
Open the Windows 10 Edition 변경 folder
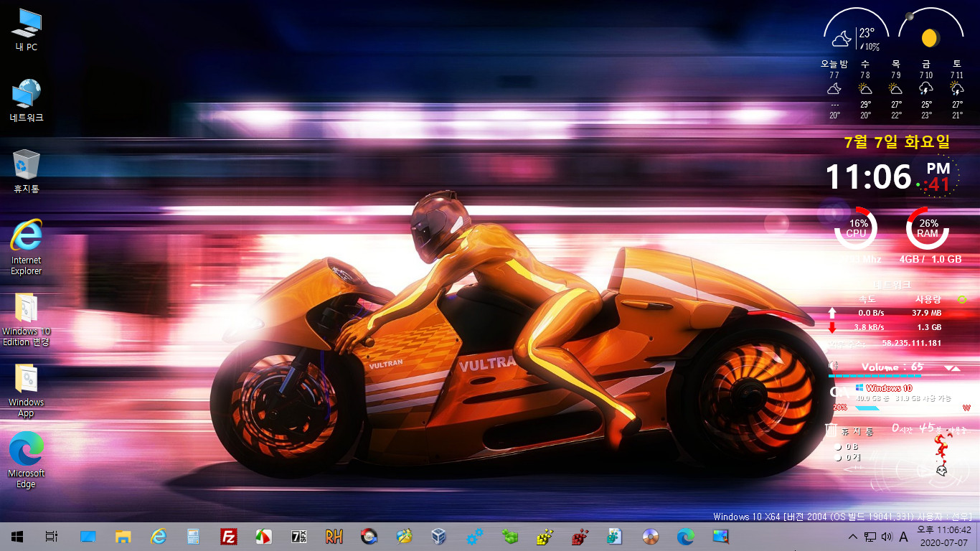point(27,319)
